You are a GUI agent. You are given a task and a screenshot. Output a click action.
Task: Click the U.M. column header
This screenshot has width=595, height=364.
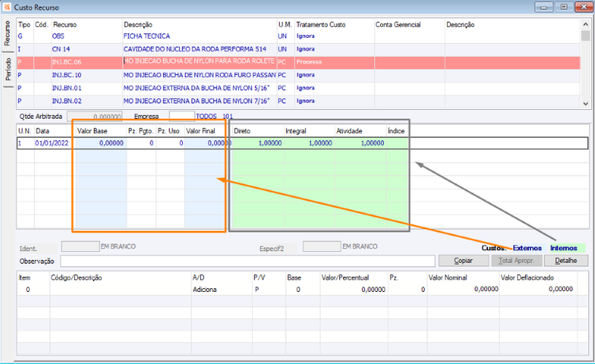[285, 25]
